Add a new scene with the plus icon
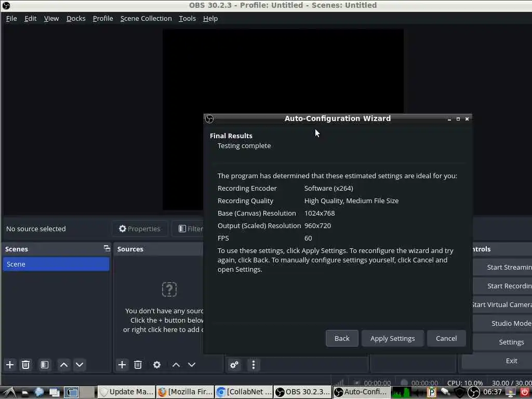Image resolution: width=532 pixels, height=399 pixels. pos(10,365)
